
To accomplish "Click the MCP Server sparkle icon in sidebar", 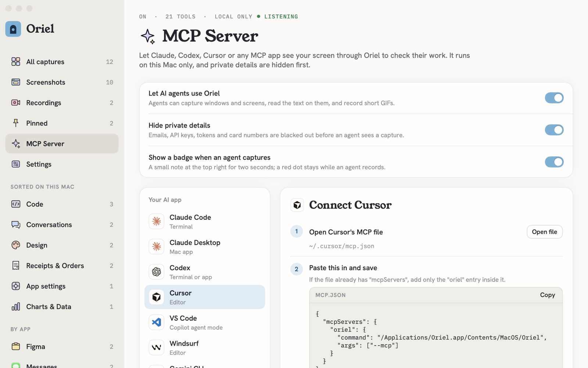I will point(16,144).
